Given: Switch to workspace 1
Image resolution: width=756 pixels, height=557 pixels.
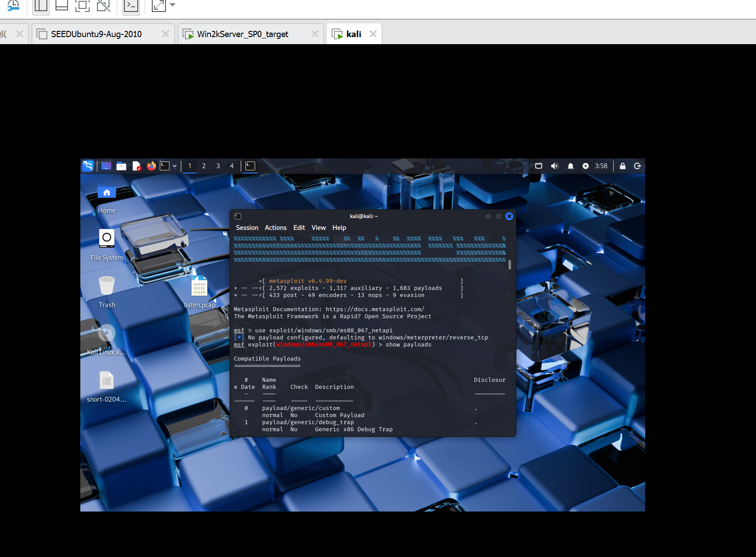Looking at the screenshot, I should click(x=190, y=166).
